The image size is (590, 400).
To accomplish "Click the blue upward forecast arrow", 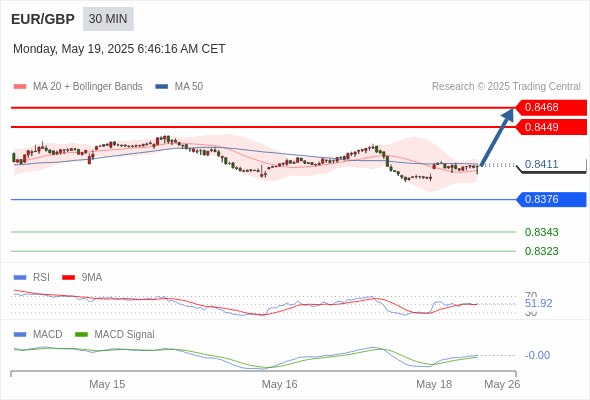I will click(x=497, y=137).
